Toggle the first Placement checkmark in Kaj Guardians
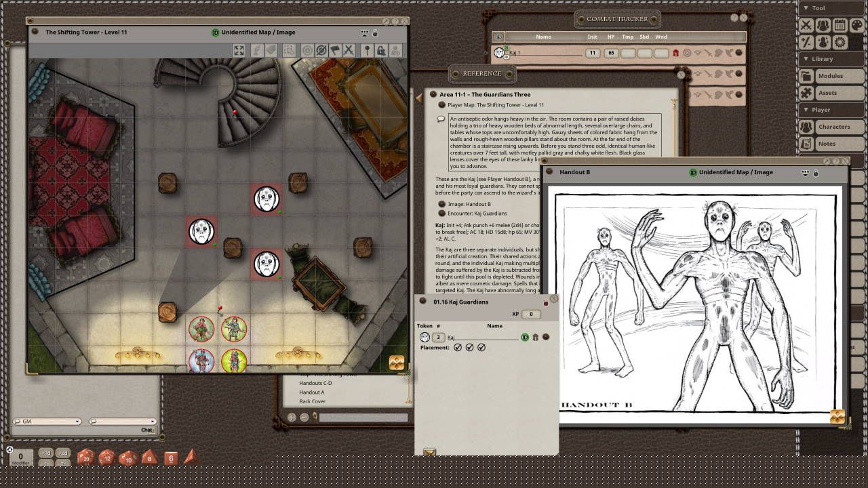This screenshot has width=868, height=488. click(458, 348)
